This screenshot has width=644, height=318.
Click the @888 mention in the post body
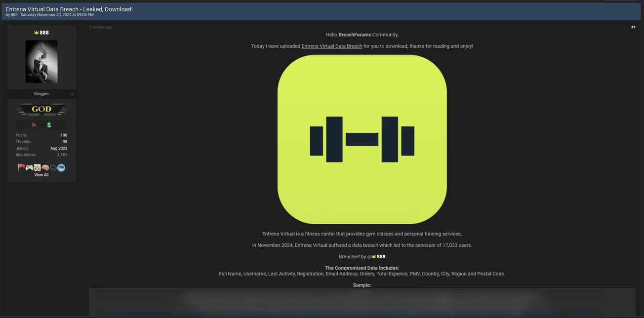coord(376,256)
